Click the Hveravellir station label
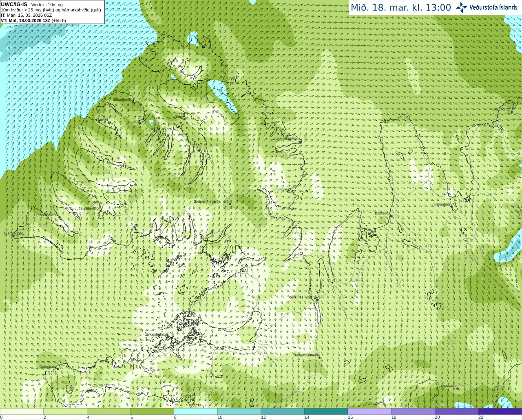 [448, 386]
